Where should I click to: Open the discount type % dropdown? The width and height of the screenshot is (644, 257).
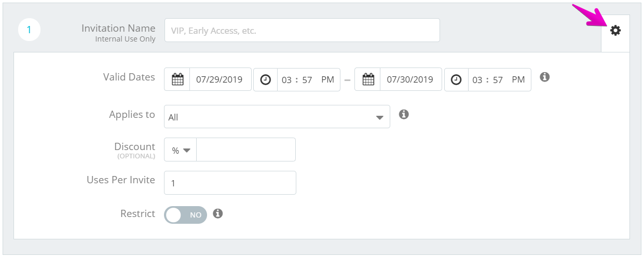click(x=181, y=150)
